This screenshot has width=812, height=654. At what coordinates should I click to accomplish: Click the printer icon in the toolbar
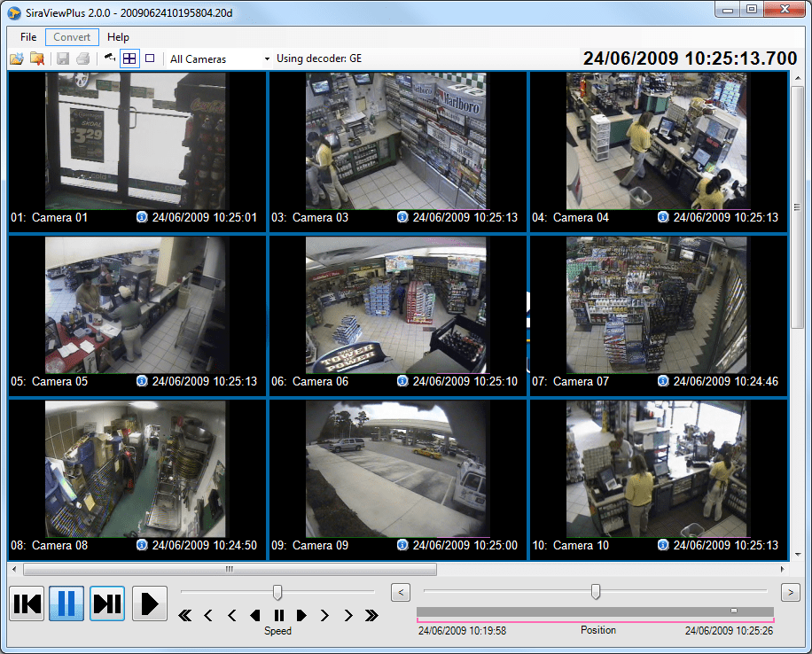(x=82, y=58)
